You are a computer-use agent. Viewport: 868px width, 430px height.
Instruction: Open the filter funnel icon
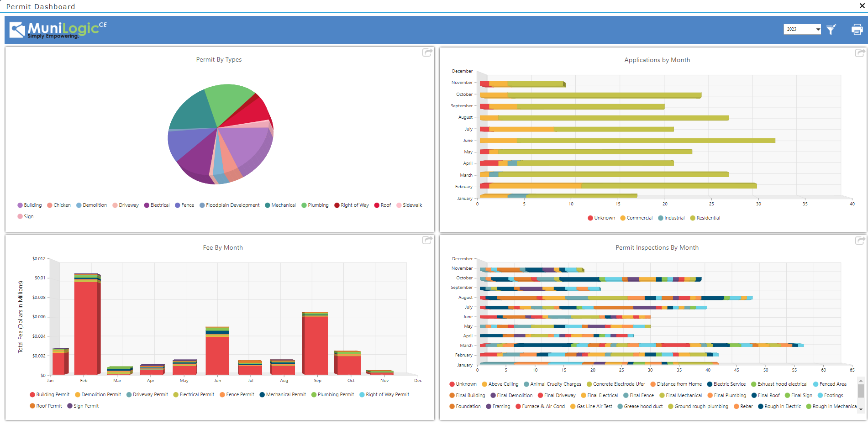pos(831,30)
